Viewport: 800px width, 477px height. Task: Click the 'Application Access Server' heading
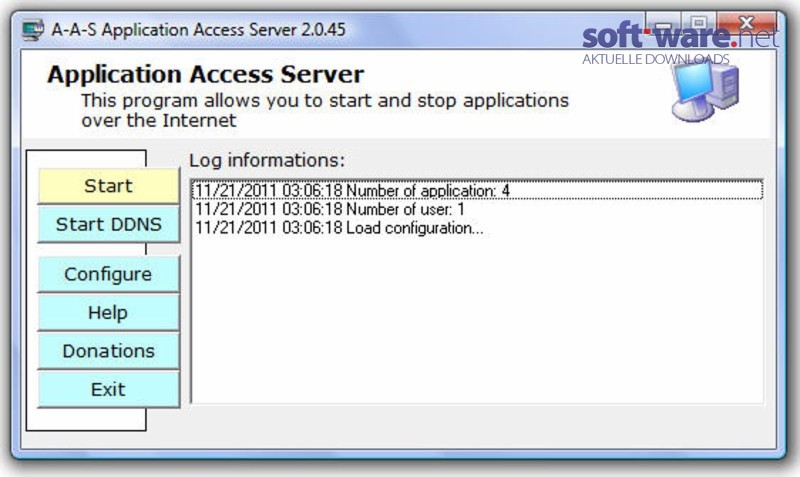coord(205,74)
